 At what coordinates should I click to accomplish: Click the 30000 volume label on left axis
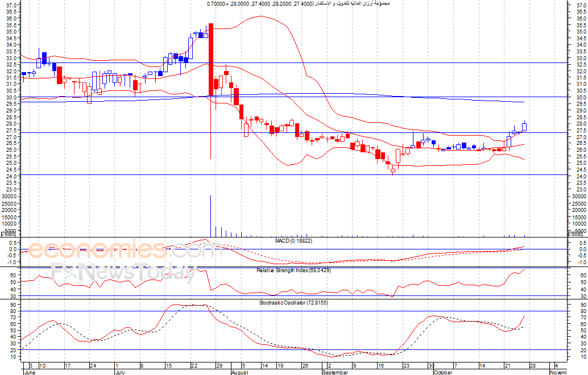coord(8,197)
